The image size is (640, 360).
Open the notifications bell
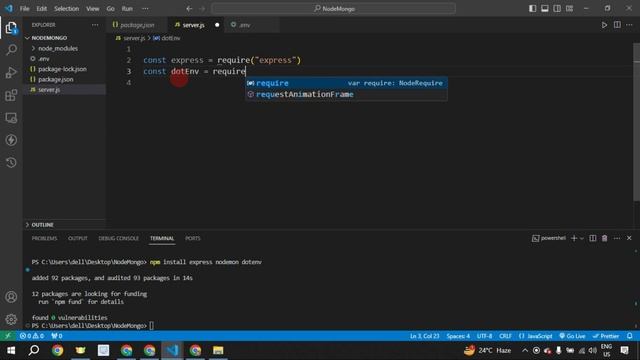(630, 336)
